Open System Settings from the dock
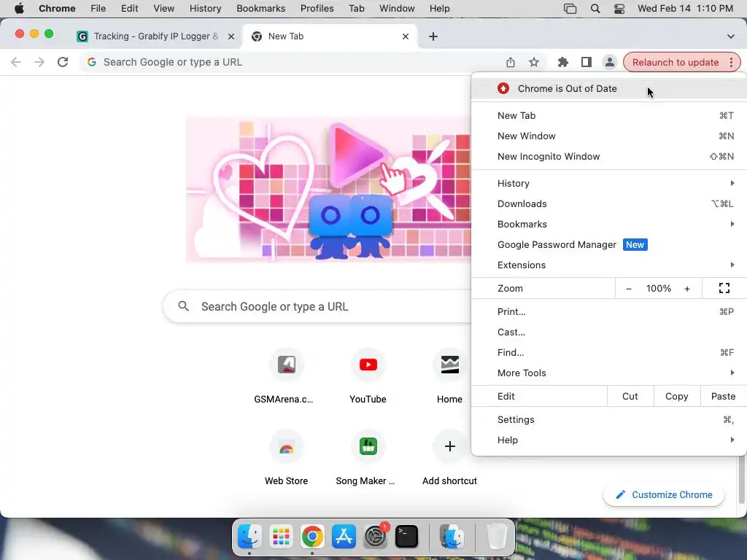 pos(375,537)
